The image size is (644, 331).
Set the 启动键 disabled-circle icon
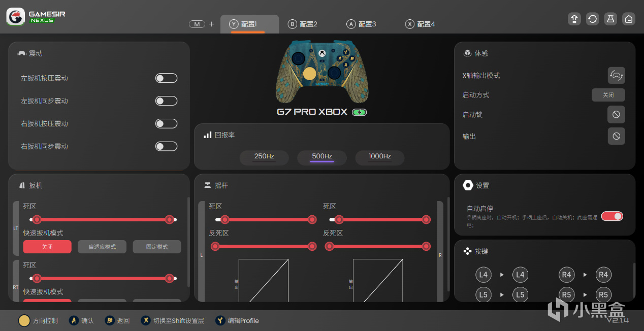pyautogui.click(x=616, y=114)
